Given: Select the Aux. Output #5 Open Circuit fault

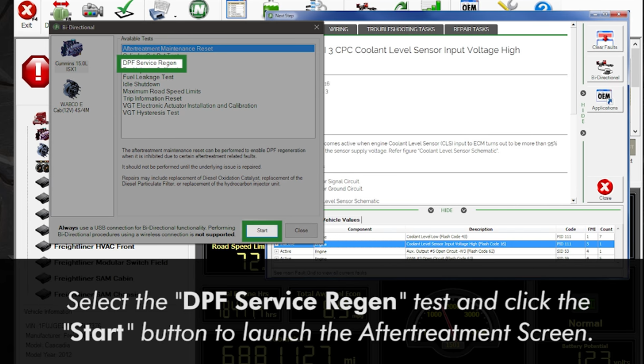Looking at the screenshot, I should pos(444,251).
